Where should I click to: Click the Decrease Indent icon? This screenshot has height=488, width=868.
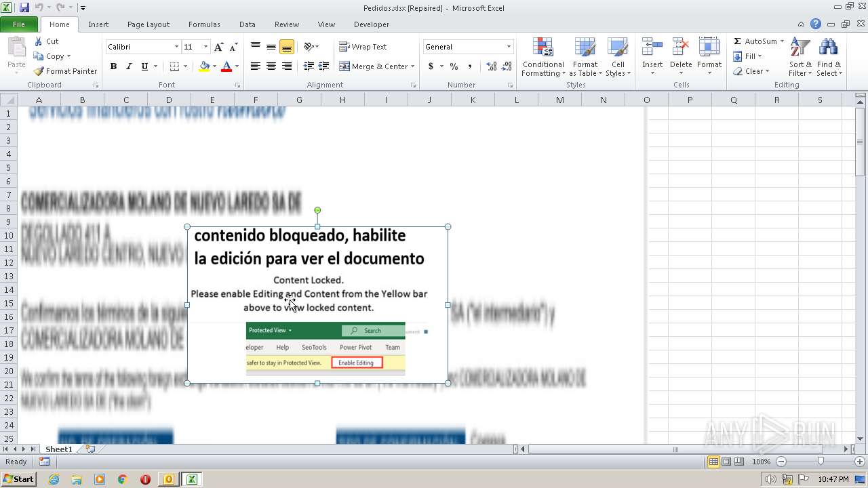309,66
